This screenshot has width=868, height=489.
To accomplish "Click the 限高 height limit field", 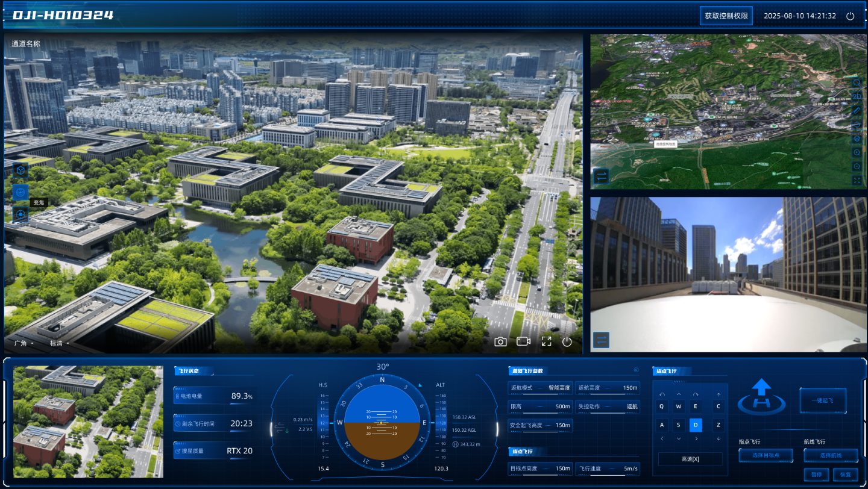I will click(540, 406).
